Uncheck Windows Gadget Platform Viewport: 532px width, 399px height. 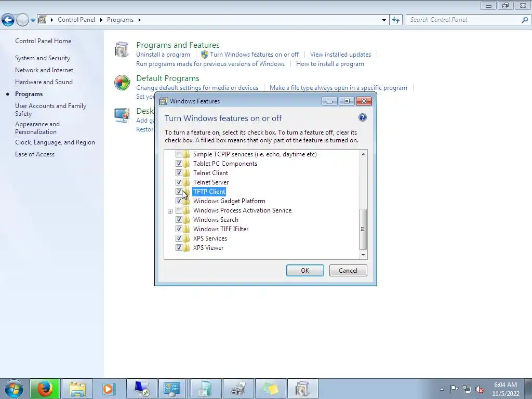click(179, 201)
